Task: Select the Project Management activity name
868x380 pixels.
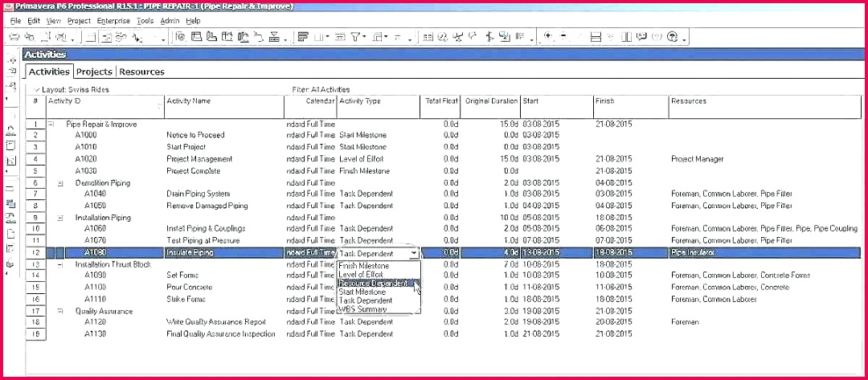Action: point(199,159)
